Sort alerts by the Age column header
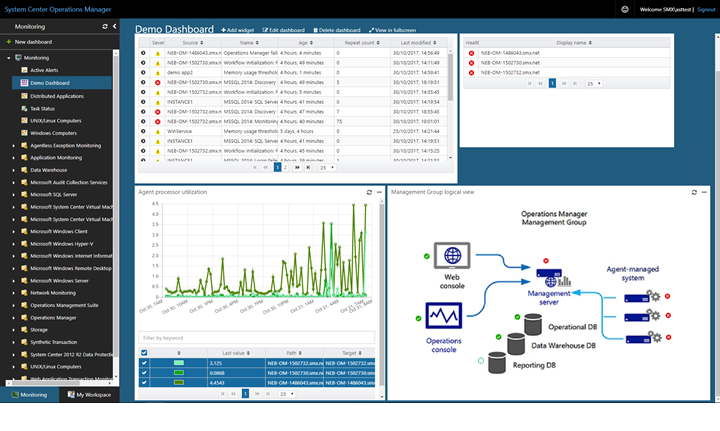The width and height of the screenshot is (720, 431). (305, 43)
